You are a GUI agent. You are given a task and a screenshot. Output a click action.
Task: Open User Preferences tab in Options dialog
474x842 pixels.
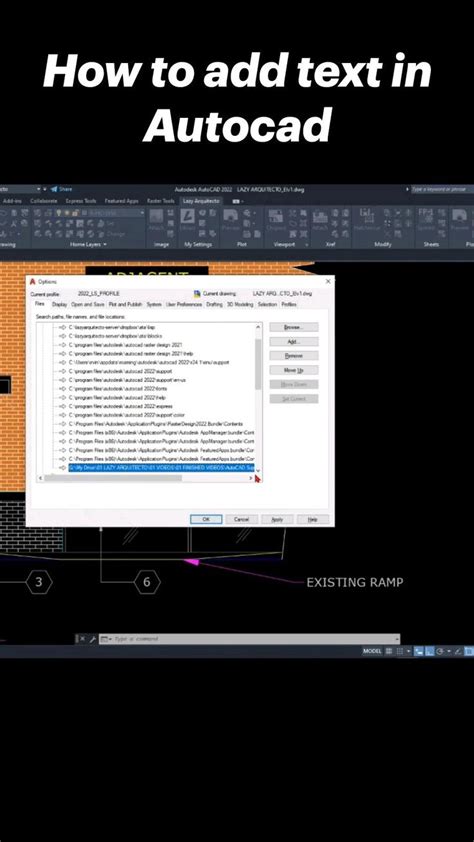coord(184,304)
